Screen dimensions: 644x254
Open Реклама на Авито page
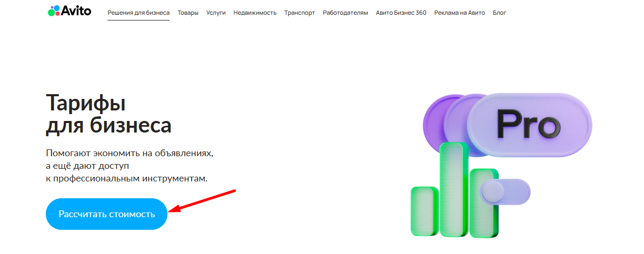pos(460,13)
